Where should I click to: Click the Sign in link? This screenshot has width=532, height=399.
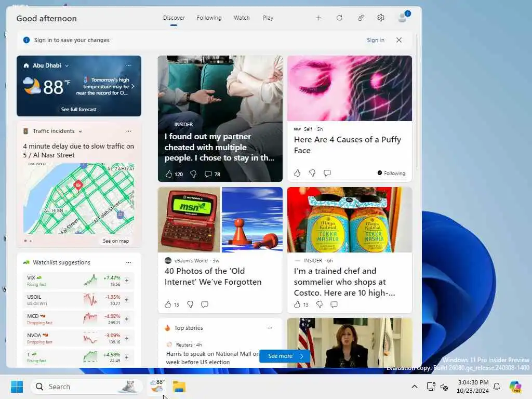376,40
